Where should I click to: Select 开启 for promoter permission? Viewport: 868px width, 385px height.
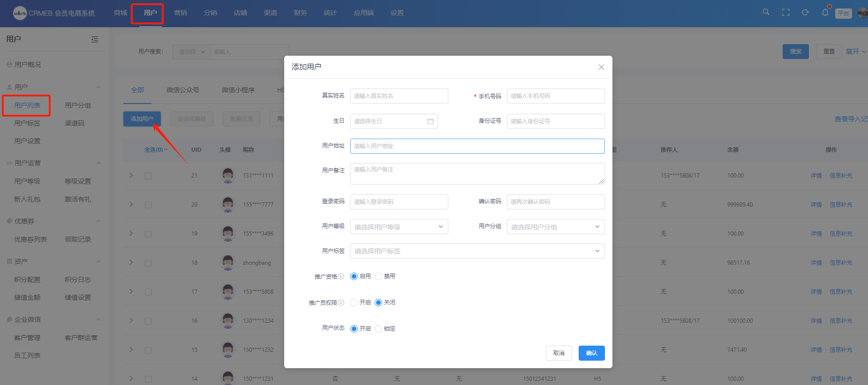pos(354,303)
